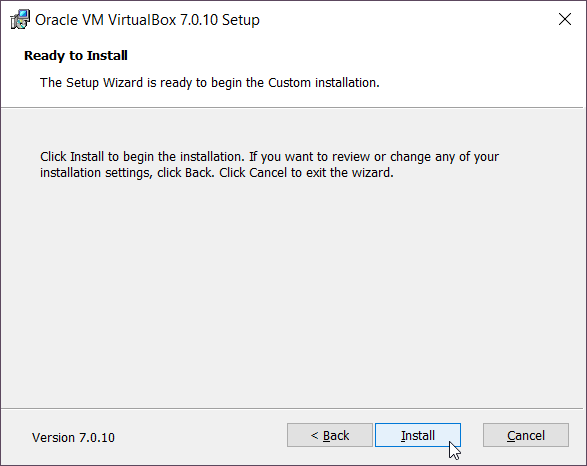
Task: Select the "Ready to Install" heading
Action: click(x=76, y=55)
